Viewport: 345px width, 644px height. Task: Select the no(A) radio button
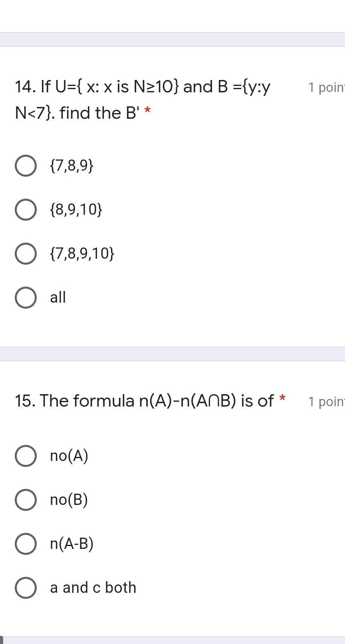(x=26, y=456)
